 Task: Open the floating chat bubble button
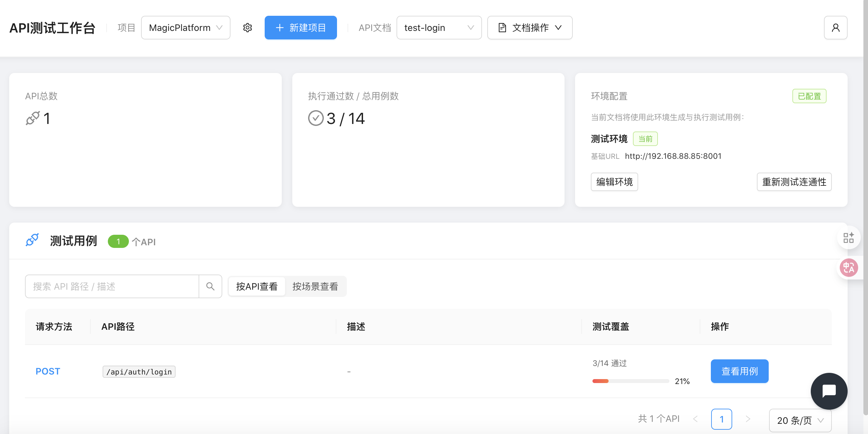click(x=829, y=391)
